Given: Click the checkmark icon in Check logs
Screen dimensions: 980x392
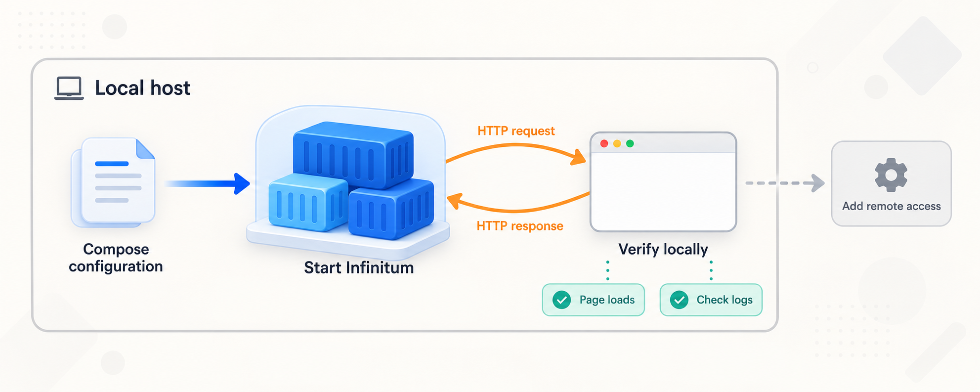Looking at the screenshot, I should [679, 300].
